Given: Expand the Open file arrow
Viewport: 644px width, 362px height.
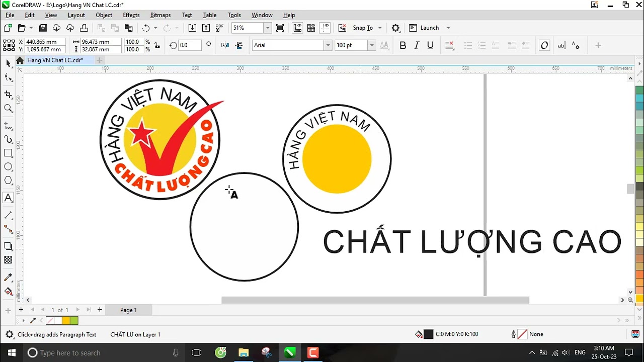Looking at the screenshot, I should pos(31,28).
